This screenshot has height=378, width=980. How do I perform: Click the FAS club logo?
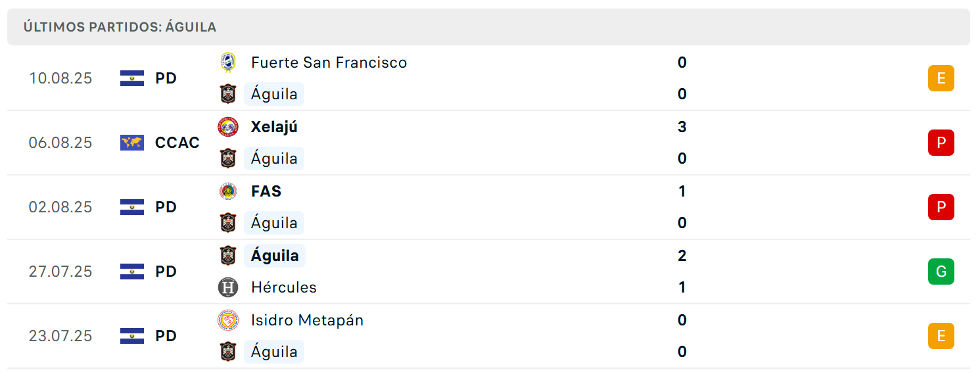(x=228, y=191)
